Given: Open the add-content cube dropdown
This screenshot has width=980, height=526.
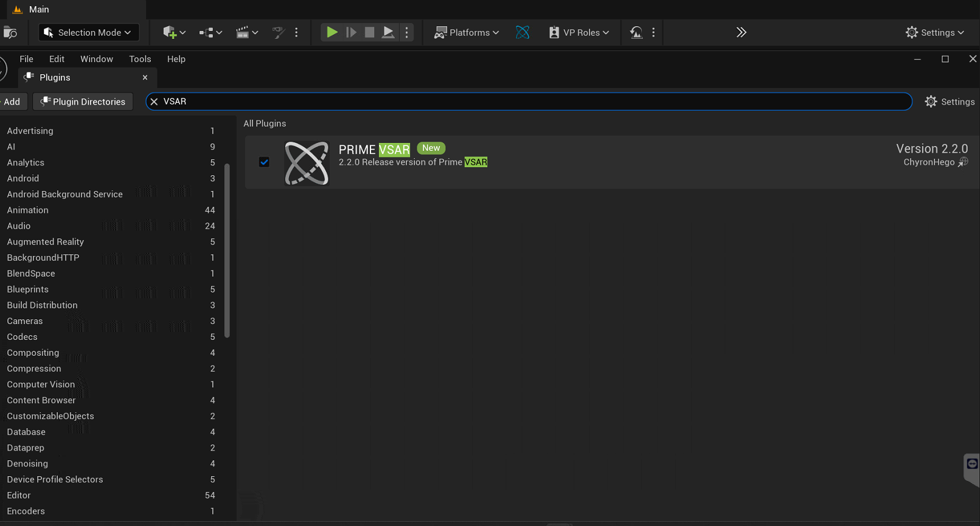Looking at the screenshot, I should coord(174,32).
